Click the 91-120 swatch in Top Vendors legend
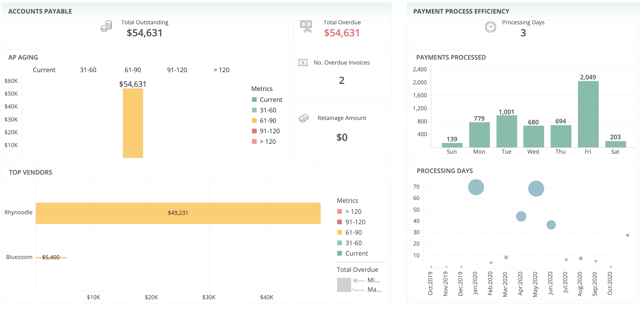The image size is (644, 310). (340, 222)
